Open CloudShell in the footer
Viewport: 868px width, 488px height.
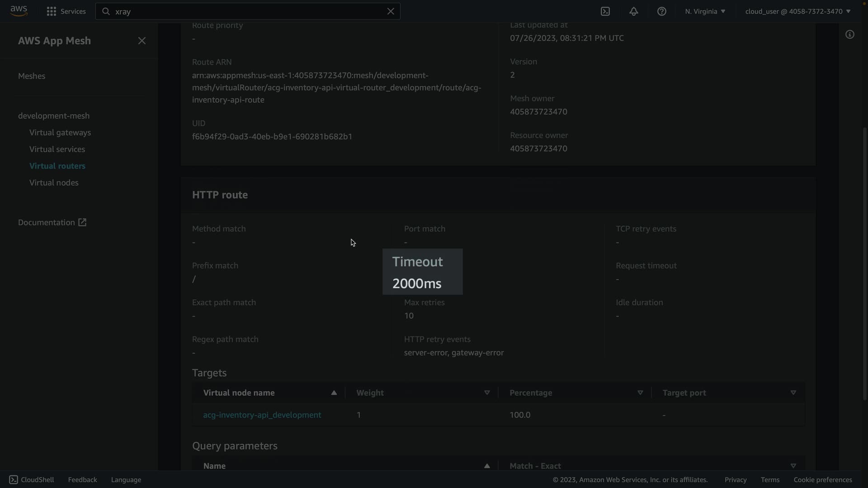click(32, 479)
